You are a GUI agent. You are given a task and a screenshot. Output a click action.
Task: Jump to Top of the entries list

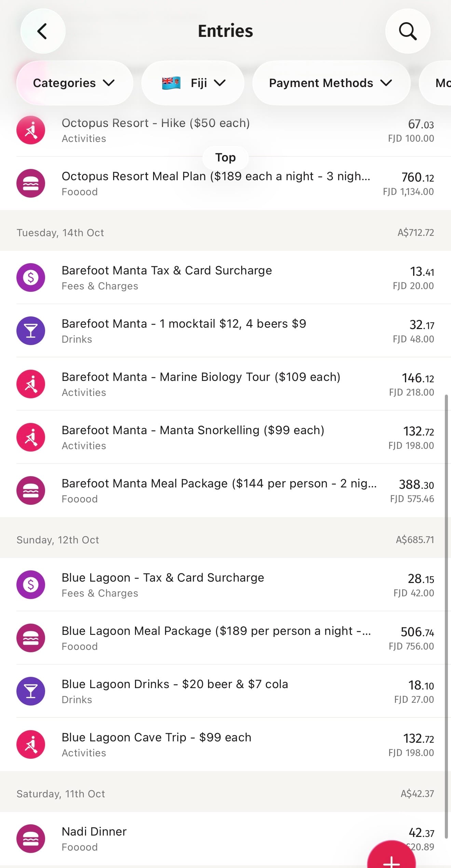(x=225, y=158)
